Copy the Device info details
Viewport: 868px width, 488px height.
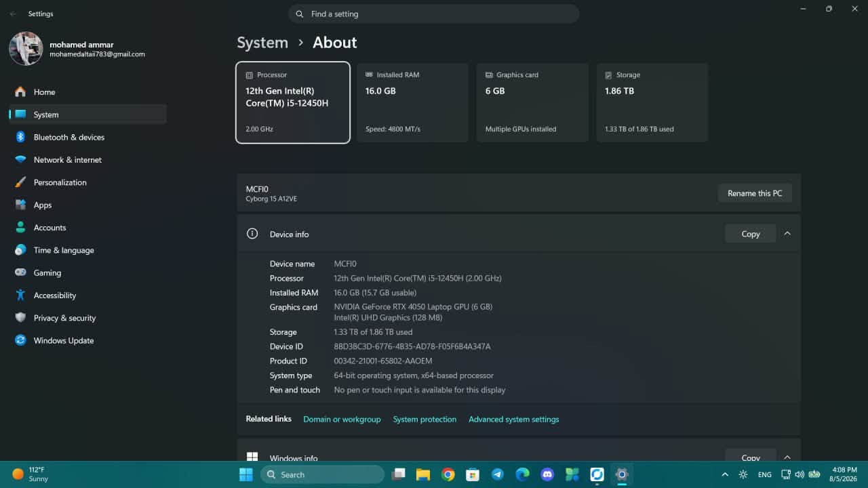tap(751, 234)
